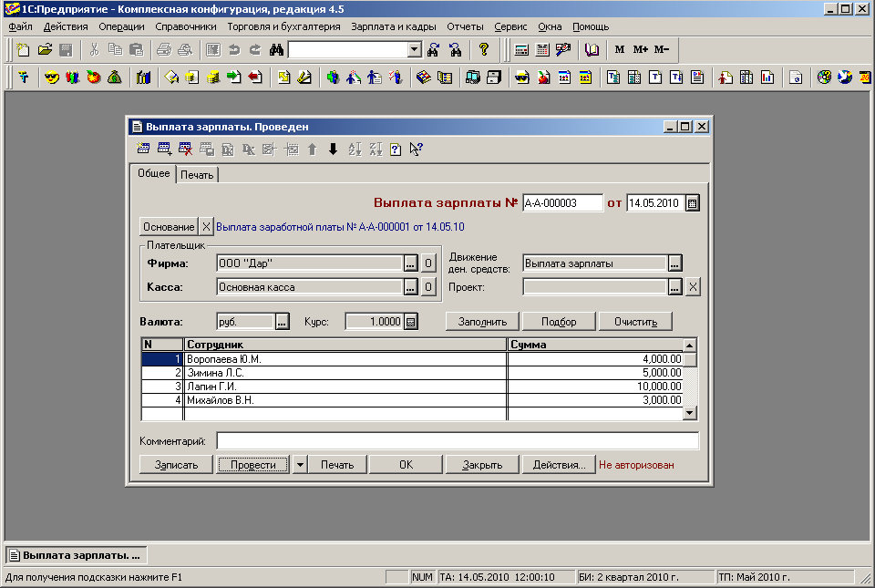Screen dimensions: 875x588
Task: Click the yellow question mark help icon
Action: click(484, 49)
